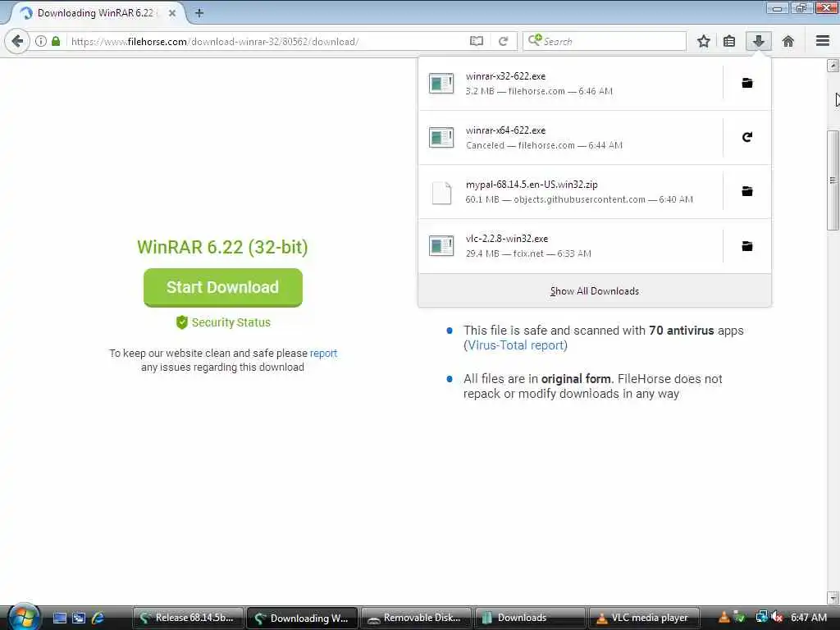Screen dimensions: 840x630
Task: Reload the page with the refresh icon
Action: (503, 41)
